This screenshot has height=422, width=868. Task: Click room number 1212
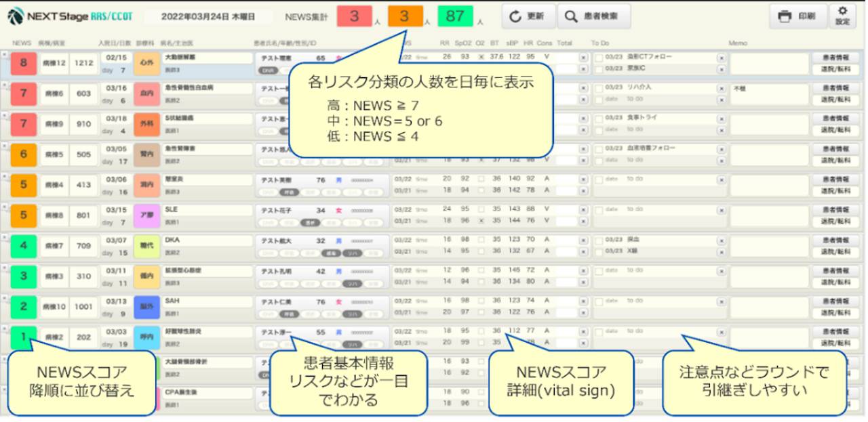(84, 63)
